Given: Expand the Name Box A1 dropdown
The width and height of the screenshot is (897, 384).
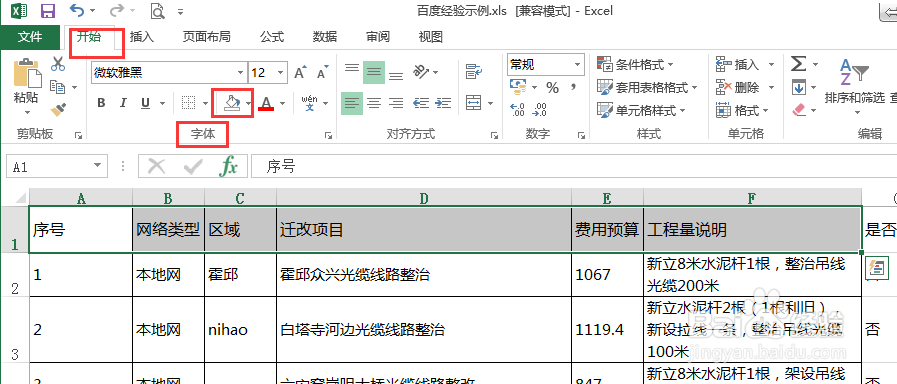Looking at the screenshot, I should 96,167.
